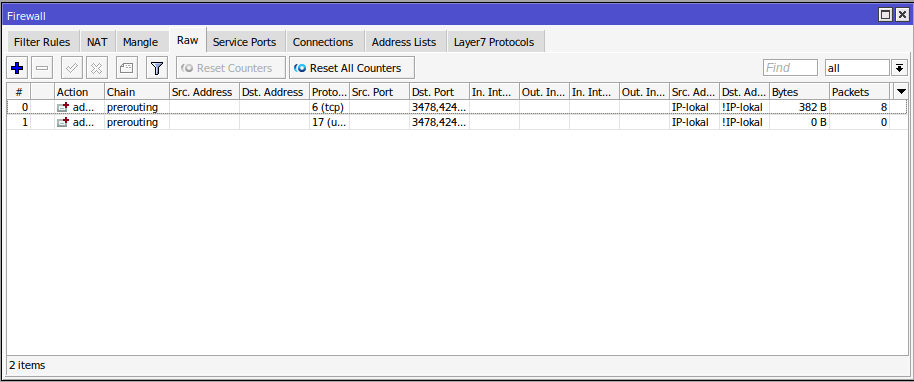914x382 pixels.
Task: Click the action icon in rule 1
Action: pyautogui.click(x=63, y=122)
